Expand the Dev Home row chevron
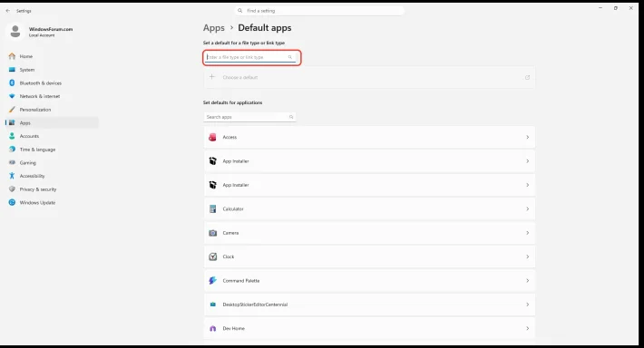Screen dimensions: 644x348 527,328
